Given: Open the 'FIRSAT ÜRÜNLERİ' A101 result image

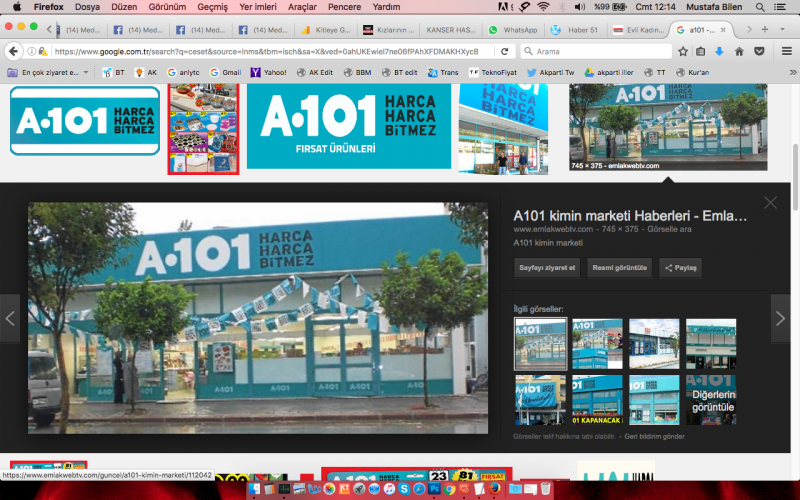Looking at the screenshot, I should [x=349, y=126].
